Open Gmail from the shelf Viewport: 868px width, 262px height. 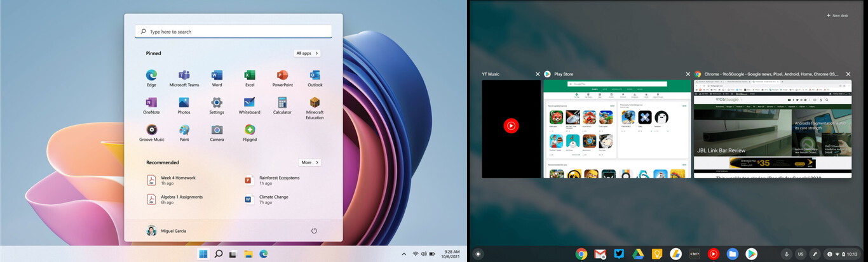600,254
